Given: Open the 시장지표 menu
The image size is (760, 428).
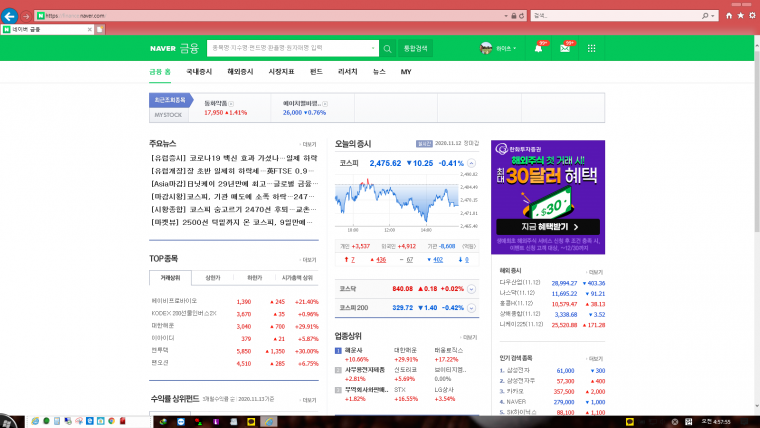Looking at the screenshot, I should pos(282,72).
